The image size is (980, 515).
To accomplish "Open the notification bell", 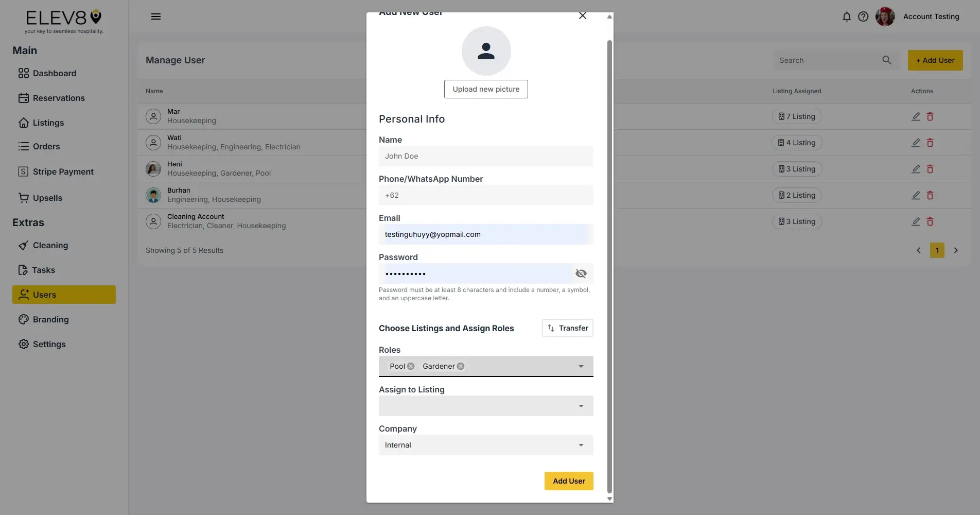I will (847, 16).
